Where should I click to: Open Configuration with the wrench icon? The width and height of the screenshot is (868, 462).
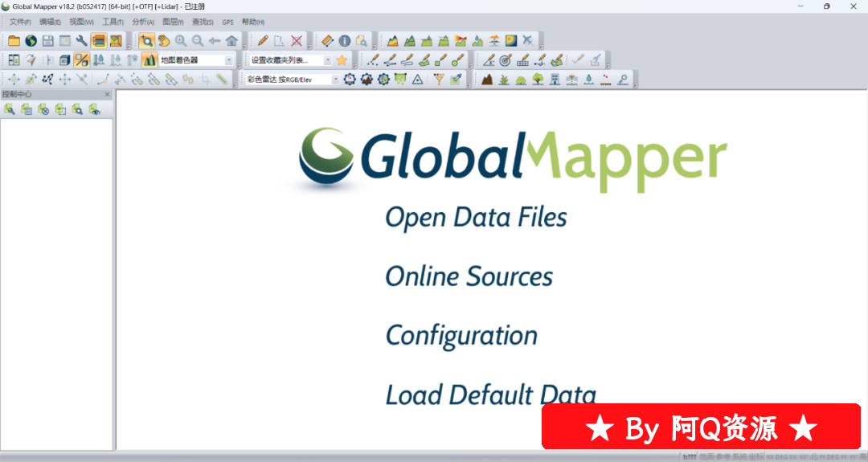82,40
